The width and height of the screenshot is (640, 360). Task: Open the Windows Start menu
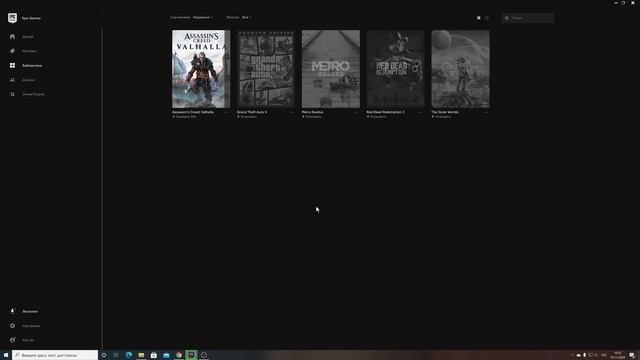[x=6, y=355]
